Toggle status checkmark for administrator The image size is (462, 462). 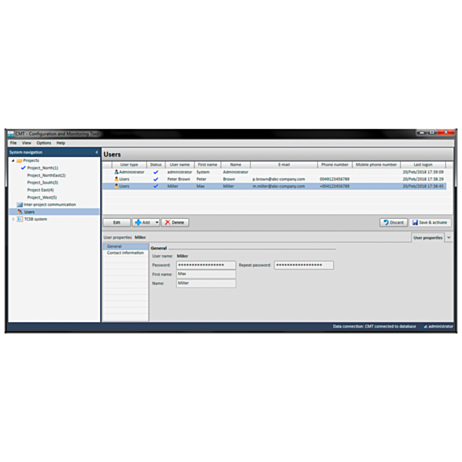tap(156, 172)
